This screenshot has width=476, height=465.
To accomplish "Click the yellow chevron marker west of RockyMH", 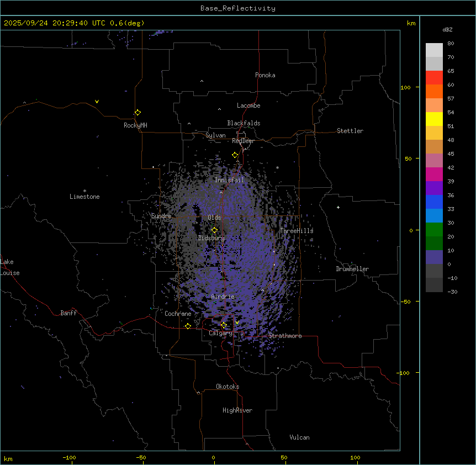I will pos(97,102).
